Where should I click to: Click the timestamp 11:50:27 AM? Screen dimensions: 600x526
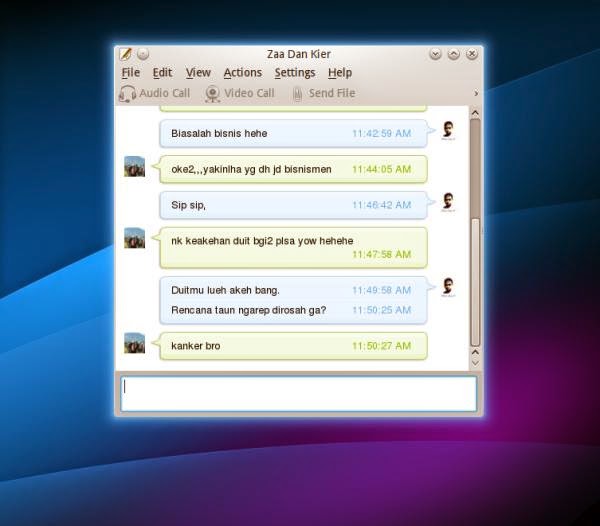pyautogui.click(x=382, y=346)
